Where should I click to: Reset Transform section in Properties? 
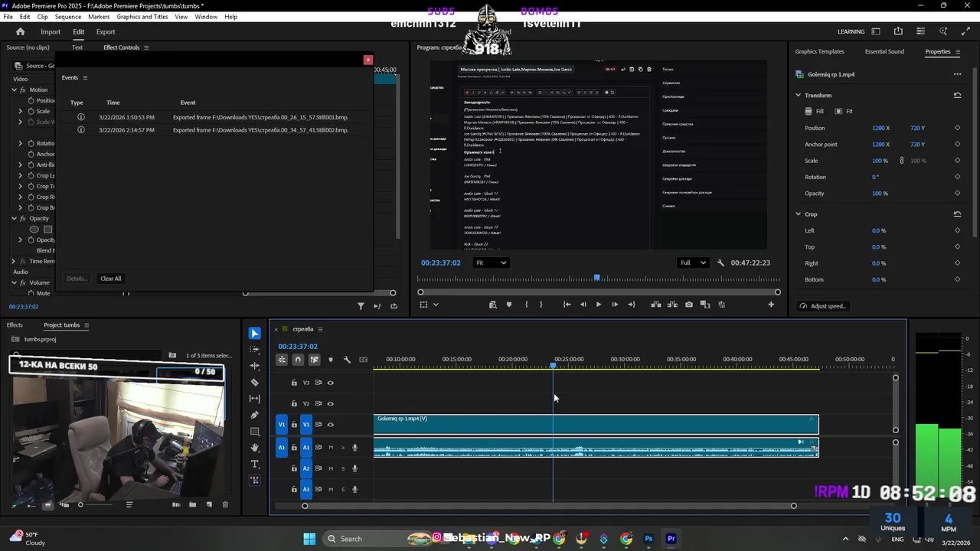(957, 96)
